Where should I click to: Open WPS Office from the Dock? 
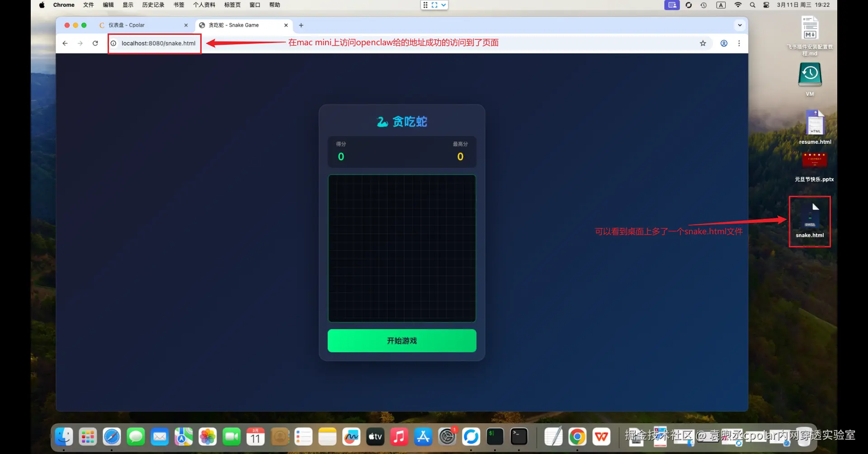(x=601, y=436)
